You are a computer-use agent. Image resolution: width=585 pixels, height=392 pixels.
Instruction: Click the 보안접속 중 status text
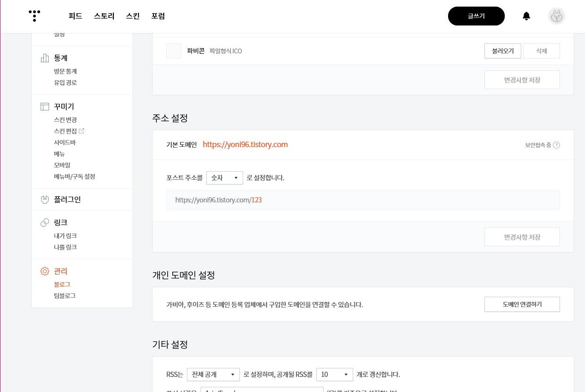(538, 145)
